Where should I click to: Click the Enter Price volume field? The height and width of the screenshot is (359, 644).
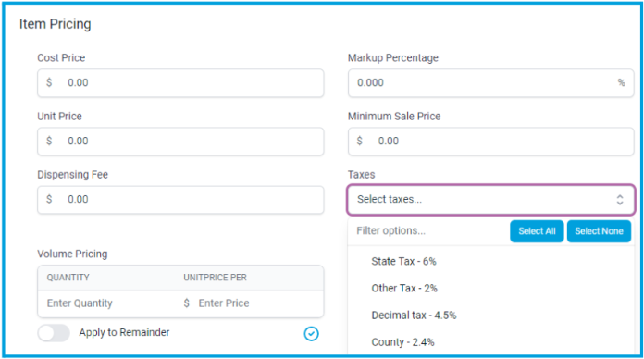tap(252, 303)
